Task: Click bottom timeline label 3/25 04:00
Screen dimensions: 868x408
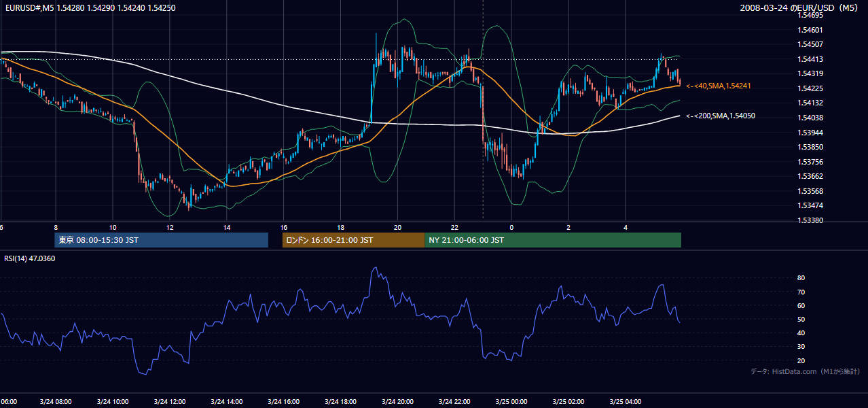Action: pyautogui.click(x=626, y=402)
